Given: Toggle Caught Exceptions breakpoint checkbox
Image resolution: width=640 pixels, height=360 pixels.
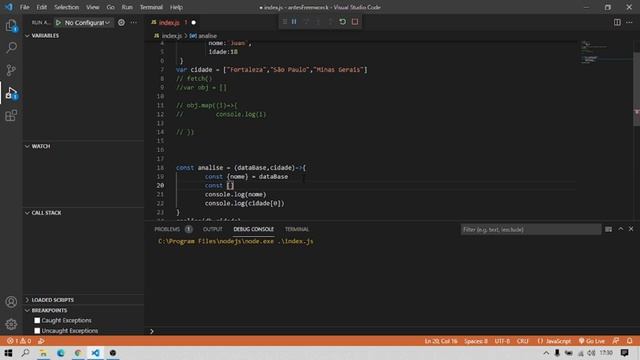Looking at the screenshot, I should click(37, 320).
